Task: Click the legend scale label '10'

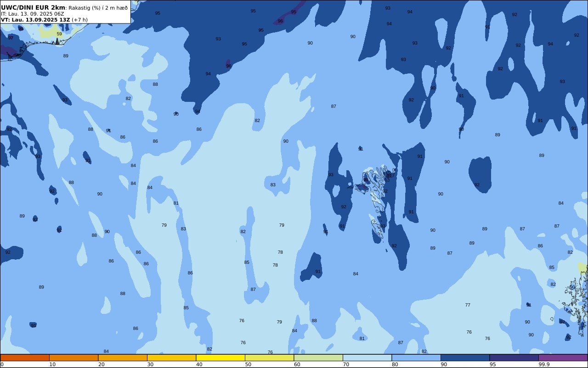Action: pos(52,364)
